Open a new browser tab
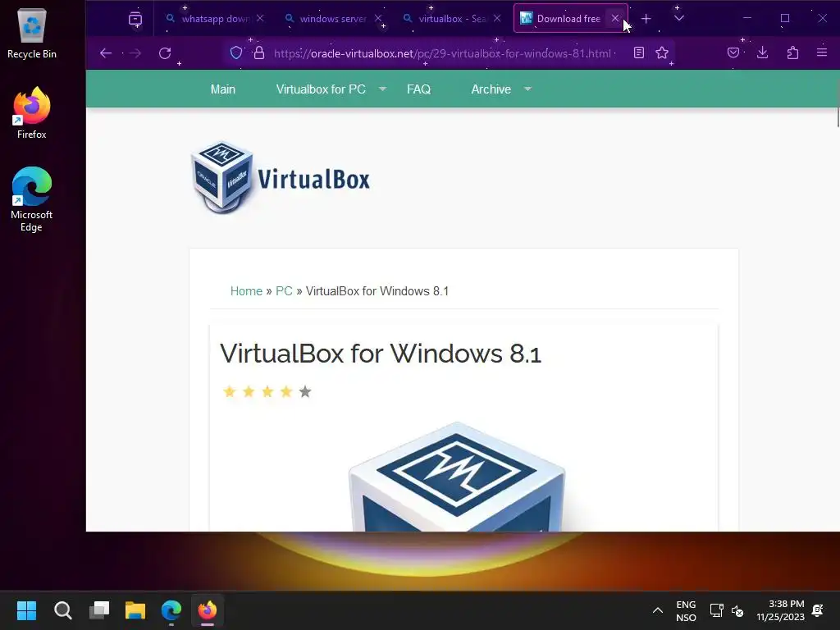 pos(646,19)
